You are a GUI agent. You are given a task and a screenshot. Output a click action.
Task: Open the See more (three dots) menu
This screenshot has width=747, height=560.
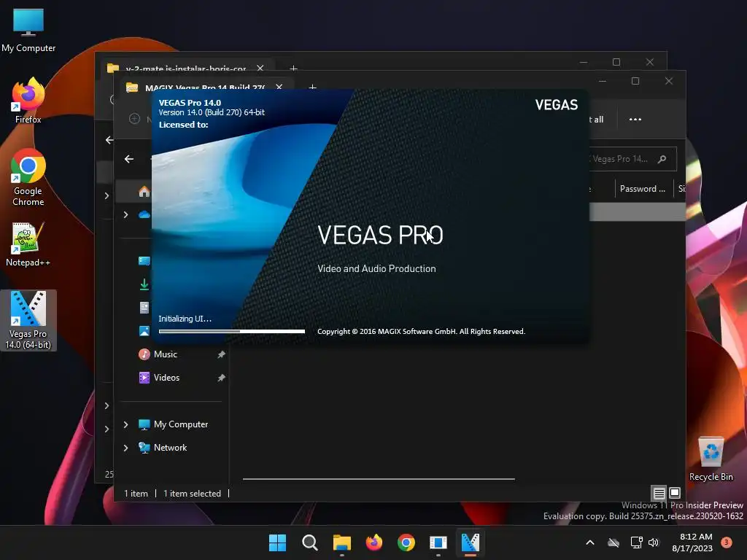[x=635, y=119]
